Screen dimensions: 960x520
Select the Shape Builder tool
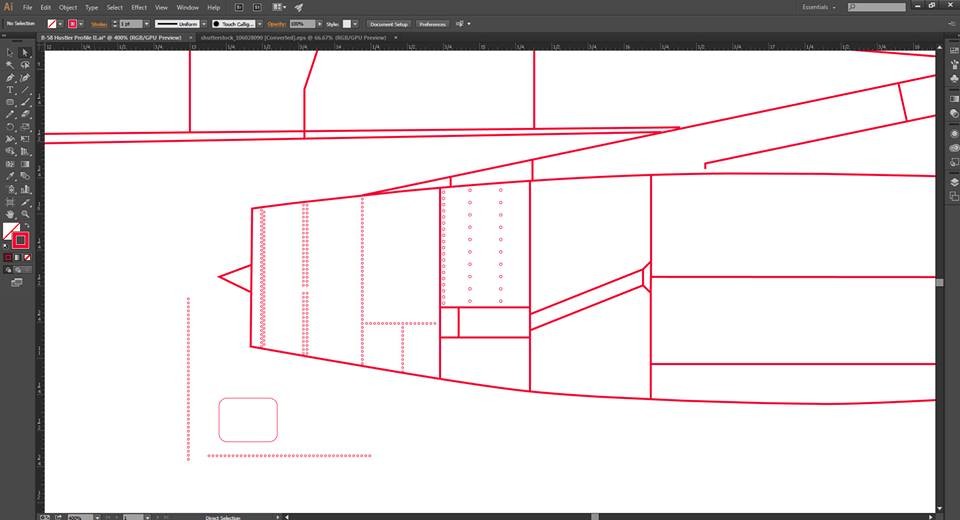click(x=10, y=151)
